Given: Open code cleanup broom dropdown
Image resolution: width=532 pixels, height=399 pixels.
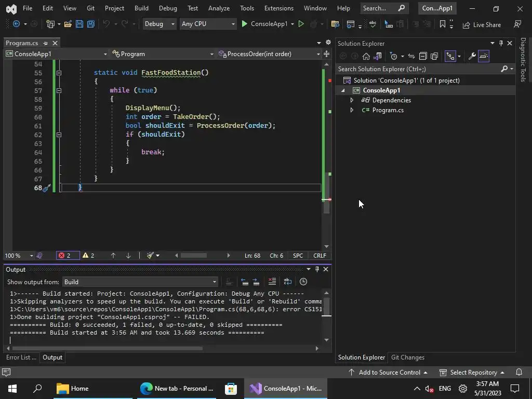Looking at the screenshot, I should 158,256.
